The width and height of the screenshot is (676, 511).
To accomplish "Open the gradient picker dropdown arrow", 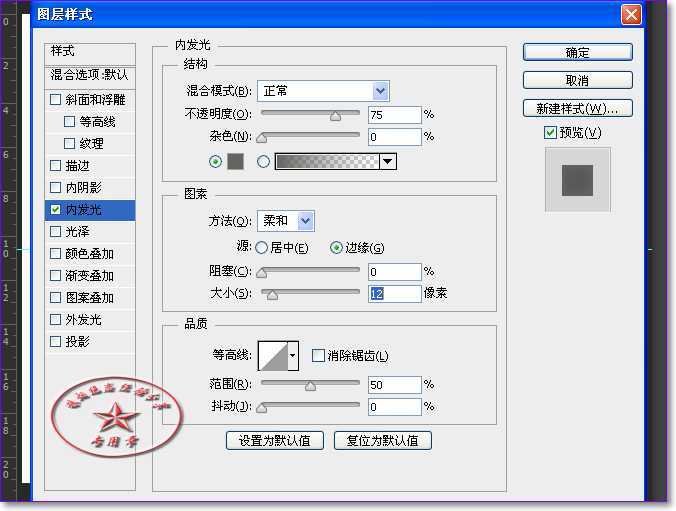I will (388, 161).
